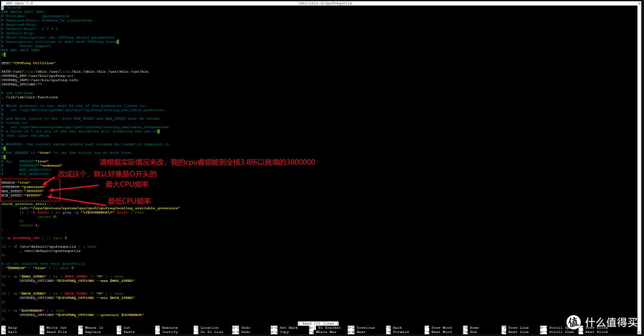Viewport: 644px width, 336px height.
Task: Click the GOVERNOR="powersave" line
Action: point(21,186)
